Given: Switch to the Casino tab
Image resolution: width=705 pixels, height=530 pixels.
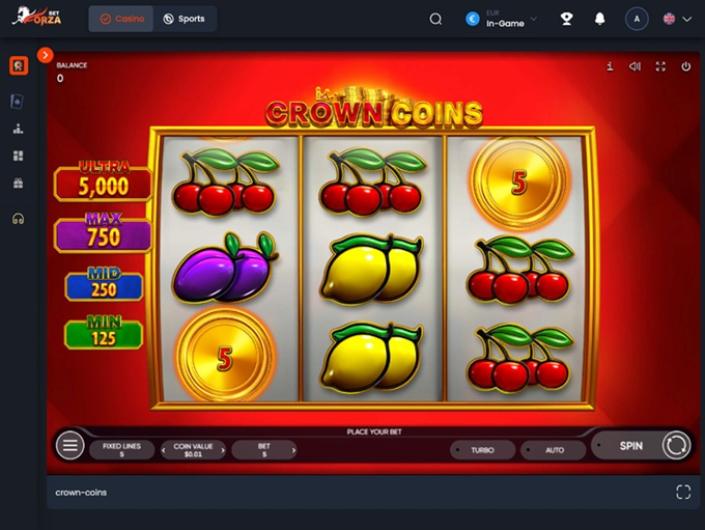Looking at the screenshot, I should pos(121,19).
